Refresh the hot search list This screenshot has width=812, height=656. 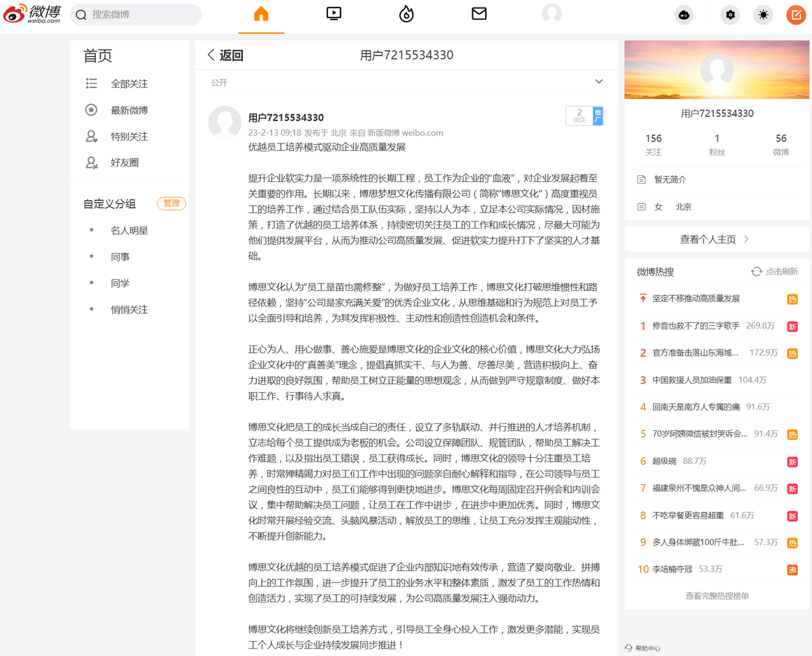(774, 271)
